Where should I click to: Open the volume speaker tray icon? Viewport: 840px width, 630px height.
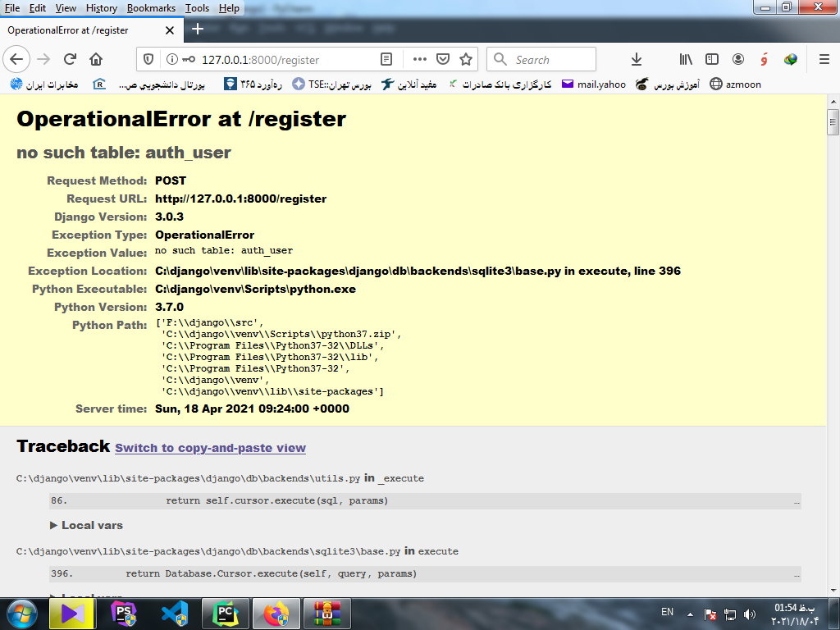pyautogui.click(x=750, y=614)
